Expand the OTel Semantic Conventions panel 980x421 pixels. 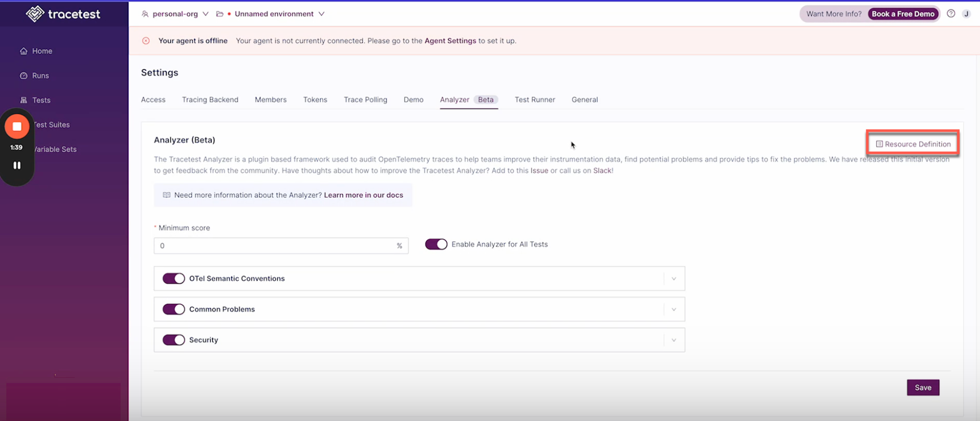coord(674,279)
